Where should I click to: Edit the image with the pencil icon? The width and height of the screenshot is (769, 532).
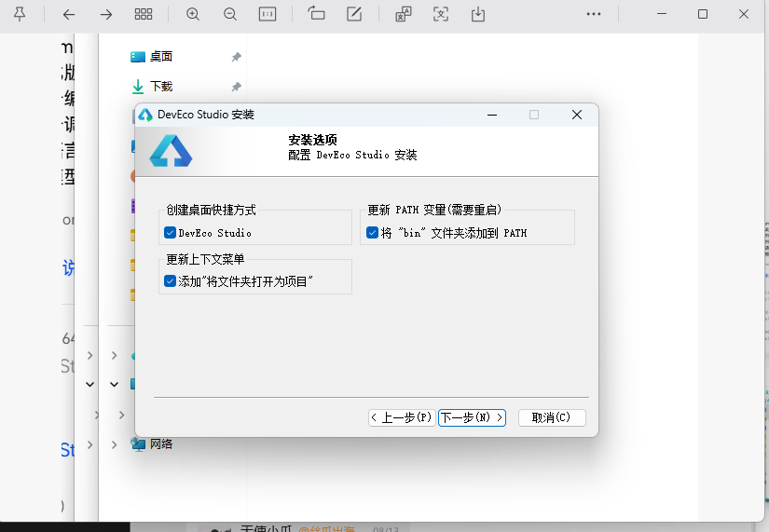(x=354, y=14)
